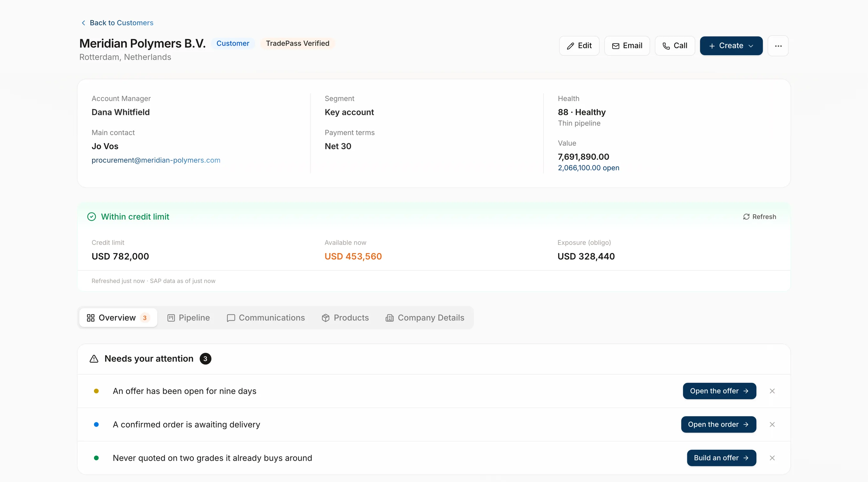Switch to the Overview tab

click(118, 318)
